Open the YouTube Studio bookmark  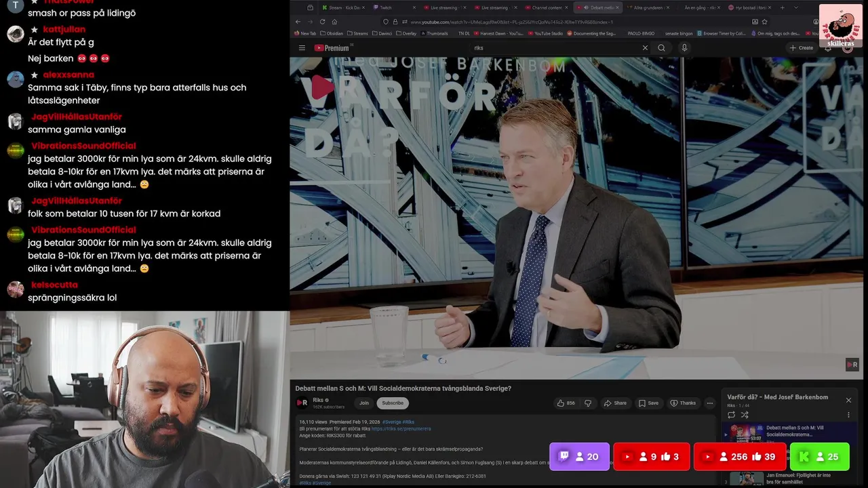[545, 33]
